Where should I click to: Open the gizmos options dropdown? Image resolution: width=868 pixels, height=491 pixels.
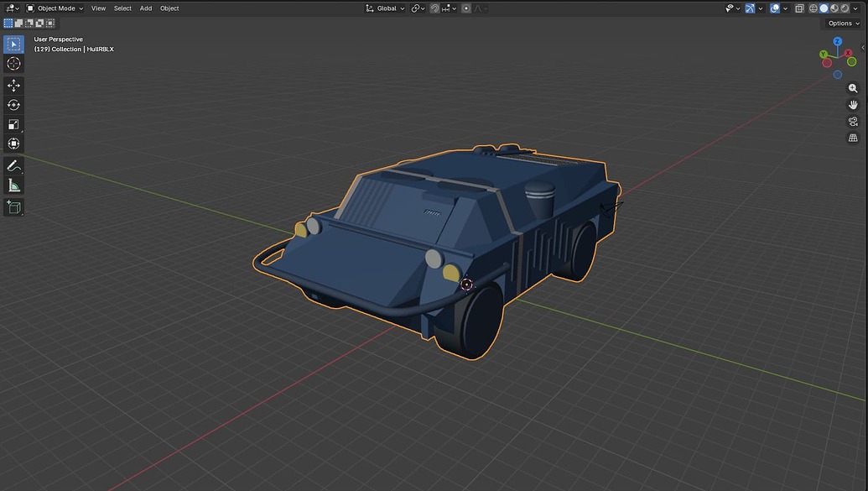(x=761, y=8)
